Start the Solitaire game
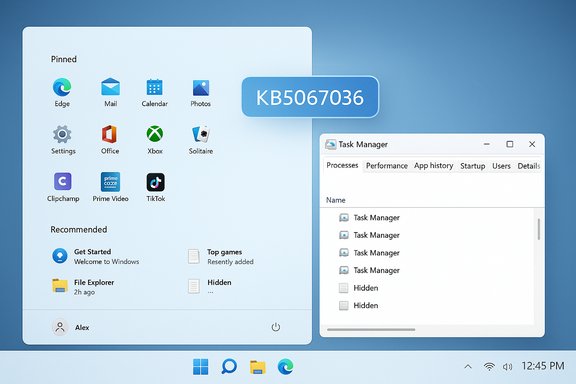Viewport: 576px width, 384px height. pyautogui.click(x=201, y=139)
